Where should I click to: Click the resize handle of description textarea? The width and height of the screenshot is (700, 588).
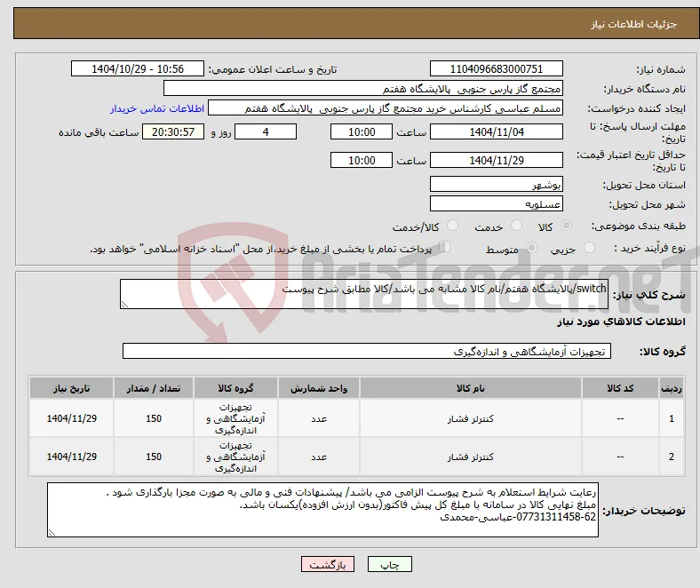click(124, 305)
